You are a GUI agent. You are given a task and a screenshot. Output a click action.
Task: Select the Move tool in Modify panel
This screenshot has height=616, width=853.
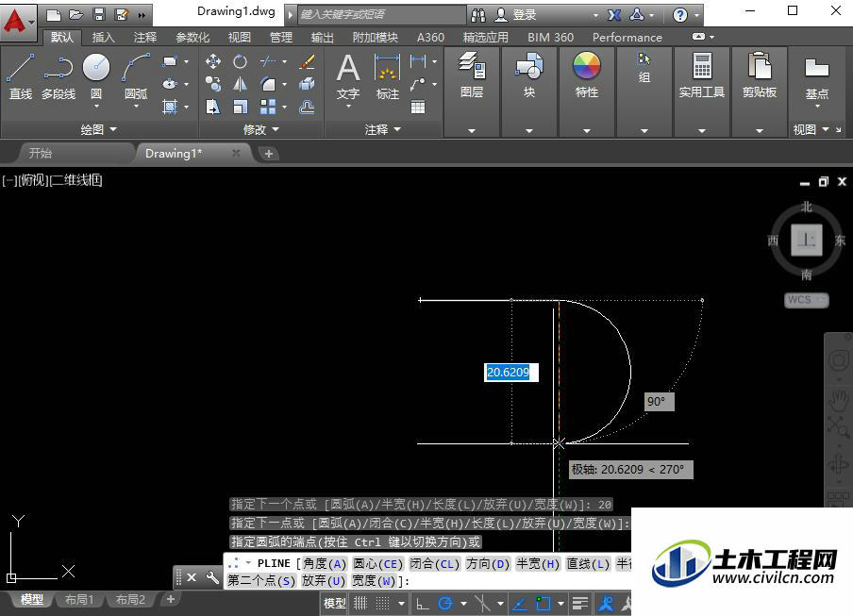[x=213, y=61]
